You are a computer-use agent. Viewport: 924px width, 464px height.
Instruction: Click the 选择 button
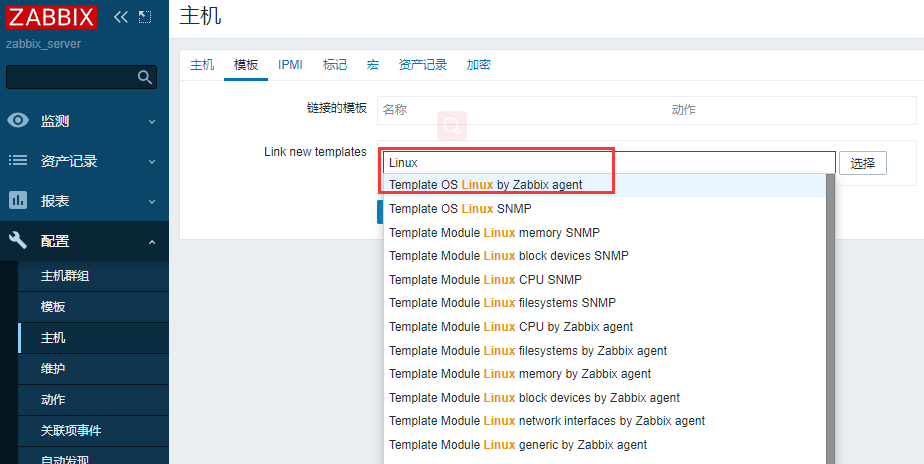[x=863, y=163]
